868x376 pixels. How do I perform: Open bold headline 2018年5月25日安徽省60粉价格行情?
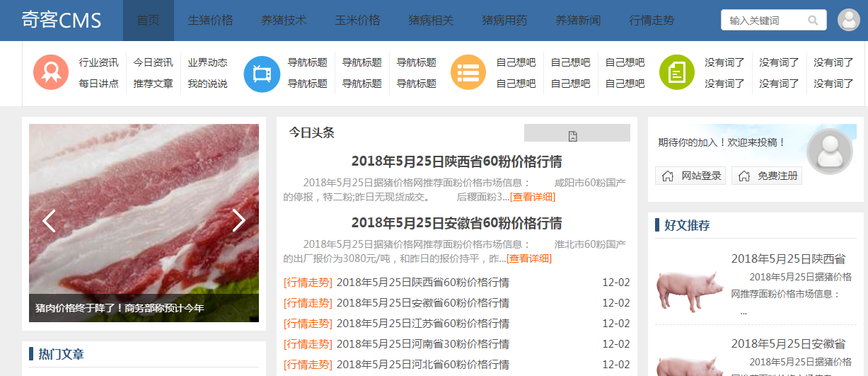[457, 224]
